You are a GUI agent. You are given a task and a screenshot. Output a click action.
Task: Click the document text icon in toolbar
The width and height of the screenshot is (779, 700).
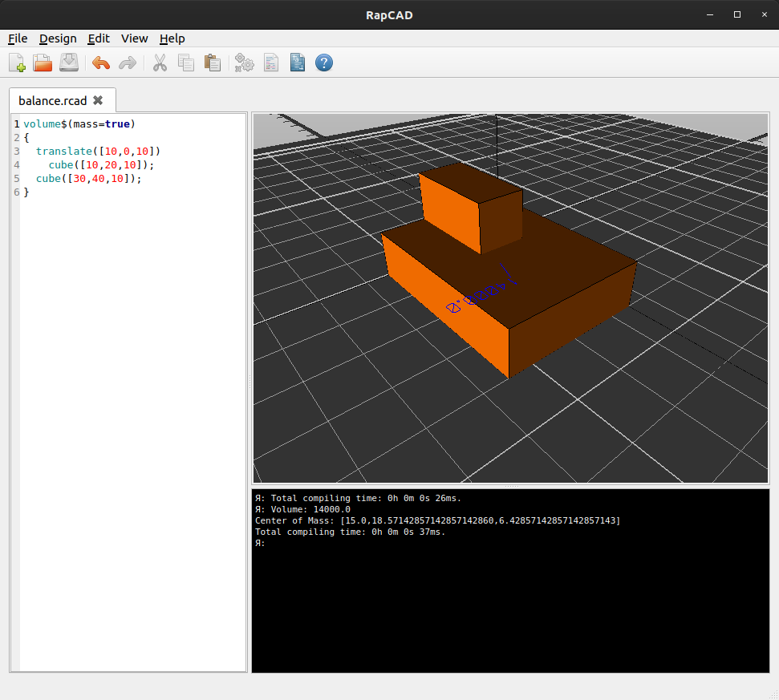(x=271, y=63)
